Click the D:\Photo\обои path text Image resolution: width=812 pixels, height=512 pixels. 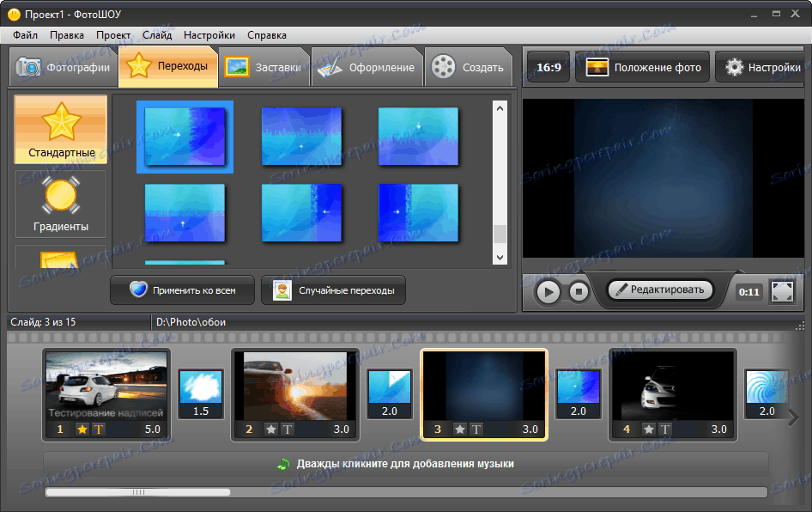tap(191, 322)
